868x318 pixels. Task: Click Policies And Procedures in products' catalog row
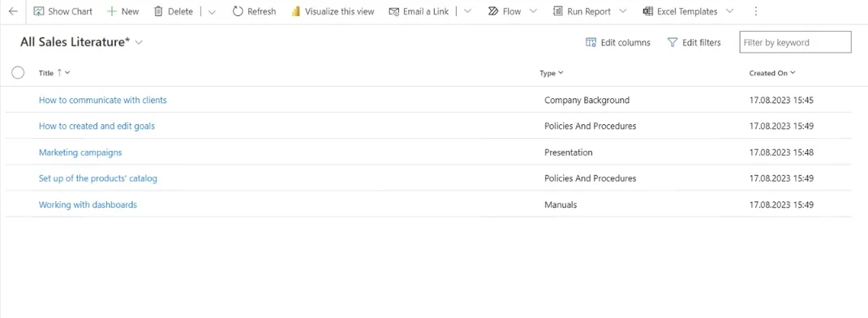(590, 178)
